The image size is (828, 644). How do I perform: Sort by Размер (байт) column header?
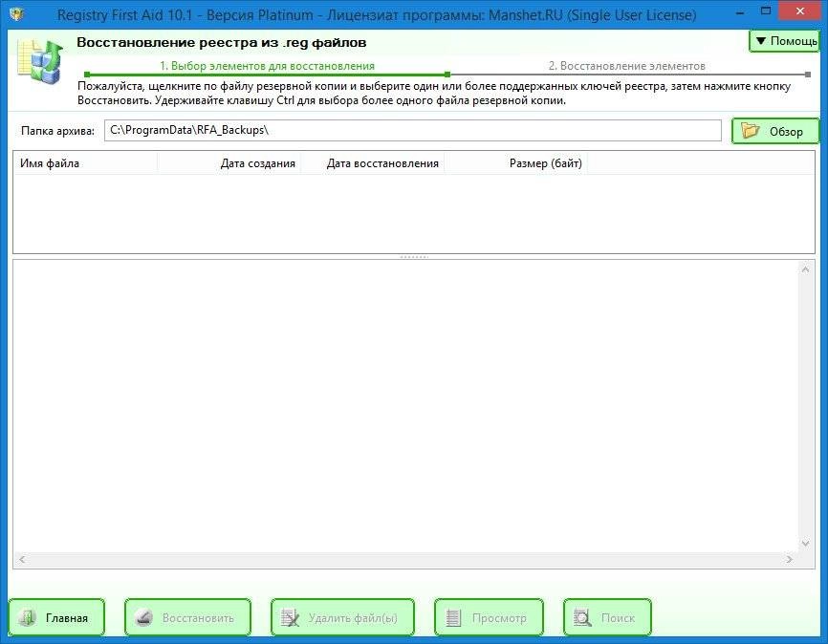point(516,163)
